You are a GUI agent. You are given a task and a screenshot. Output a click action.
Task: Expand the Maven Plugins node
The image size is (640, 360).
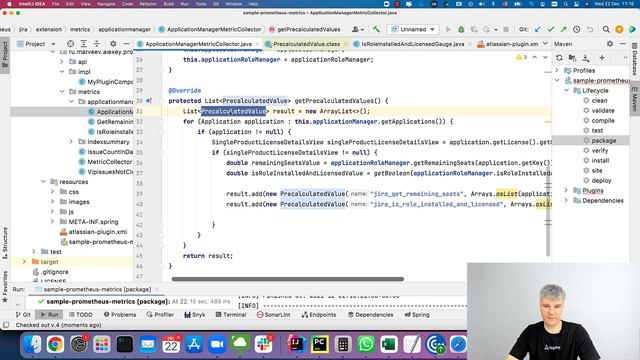[x=566, y=190]
